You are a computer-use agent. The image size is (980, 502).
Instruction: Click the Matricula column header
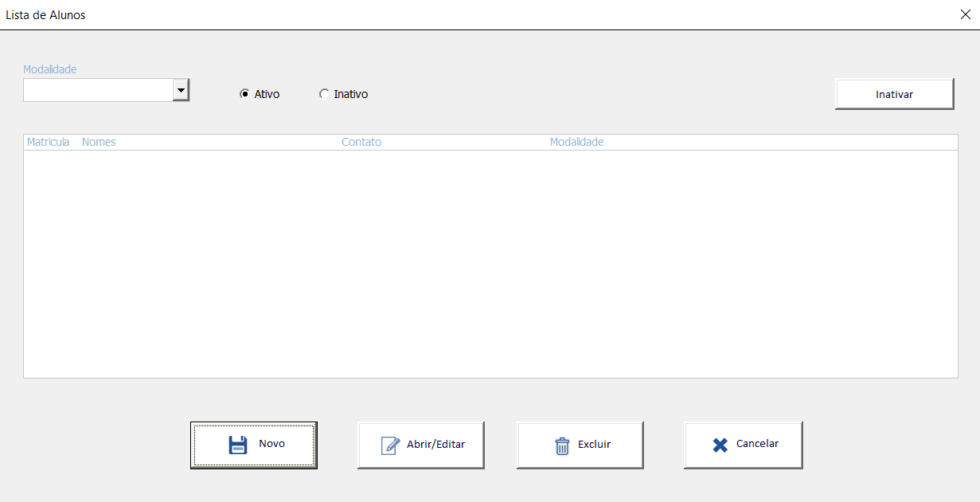(x=48, y=142)
